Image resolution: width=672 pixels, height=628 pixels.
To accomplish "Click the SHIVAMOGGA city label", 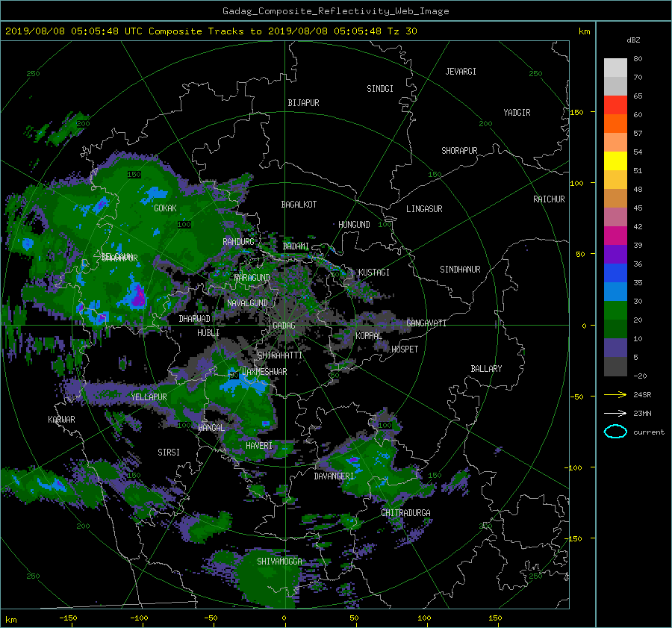I will point(279,561).
